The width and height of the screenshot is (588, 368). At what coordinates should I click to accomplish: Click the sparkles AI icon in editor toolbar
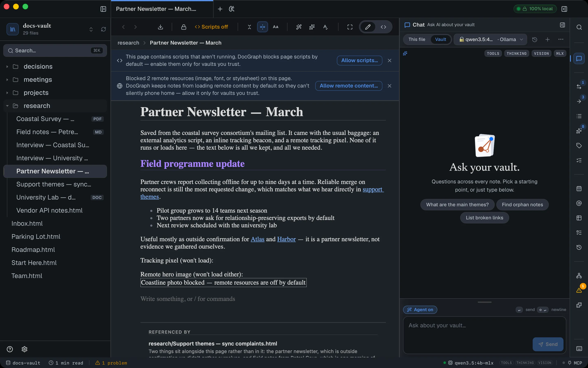point(312,27)
